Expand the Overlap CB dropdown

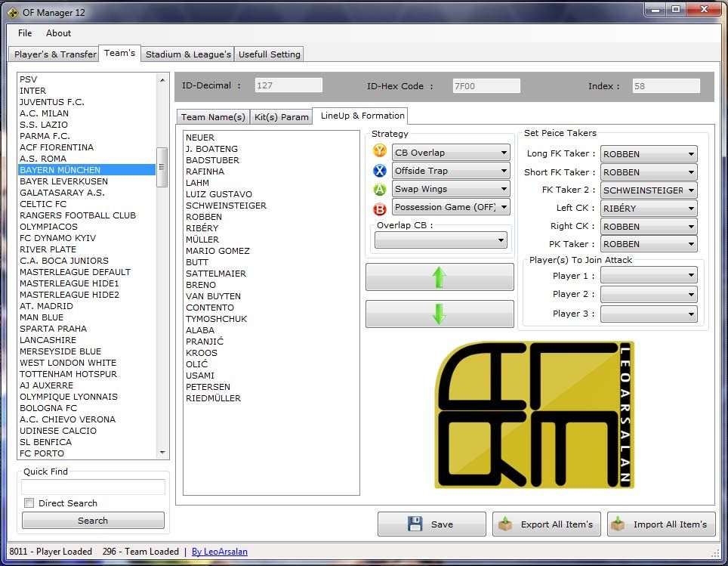[x=441, y=240]
